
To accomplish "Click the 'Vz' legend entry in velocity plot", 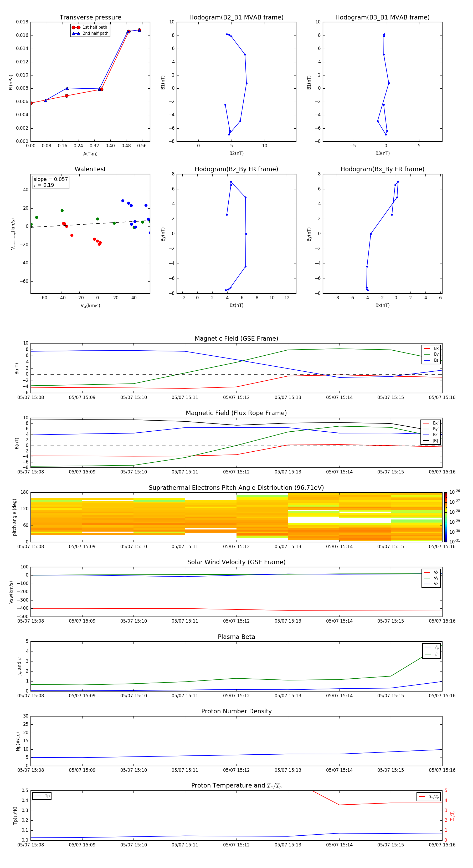I will pyautogui.click(x=431, y=584).
